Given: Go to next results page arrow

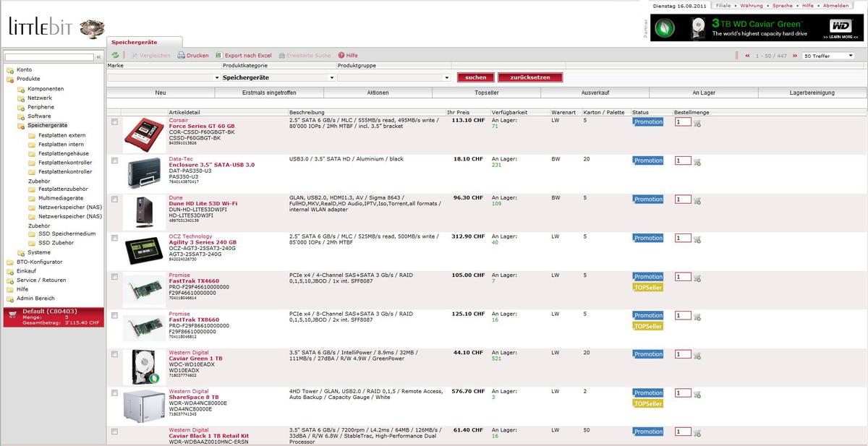Looking at the screenshot, I should click(x=794, y=56).
